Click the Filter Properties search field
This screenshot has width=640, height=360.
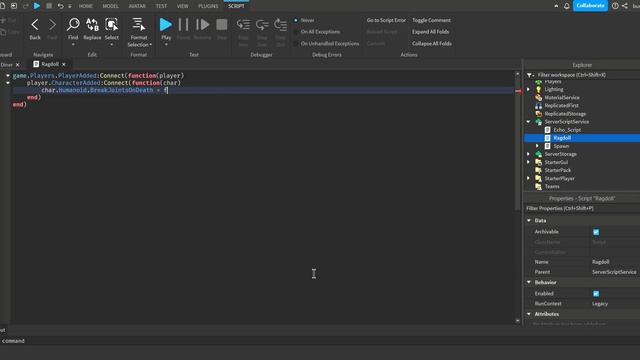(582, 209)
